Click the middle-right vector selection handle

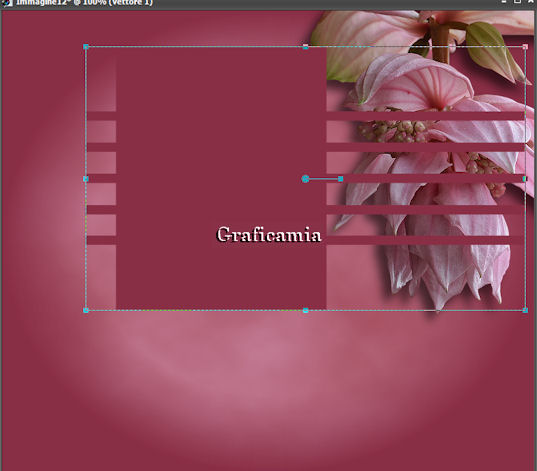pos(525,179)
